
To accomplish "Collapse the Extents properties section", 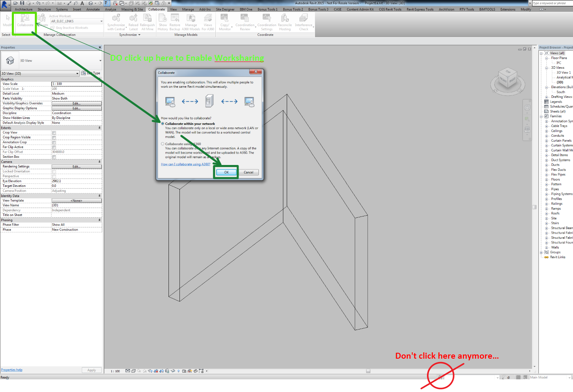I will (100, 128).
